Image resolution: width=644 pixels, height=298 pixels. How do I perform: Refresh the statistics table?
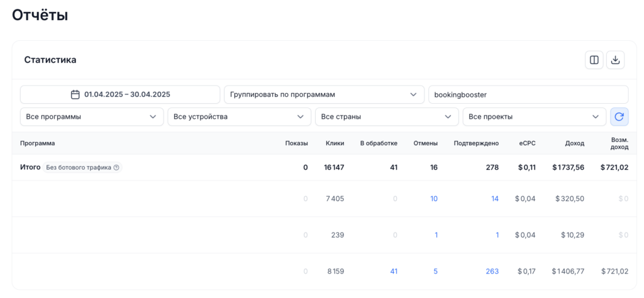[619, 117]
